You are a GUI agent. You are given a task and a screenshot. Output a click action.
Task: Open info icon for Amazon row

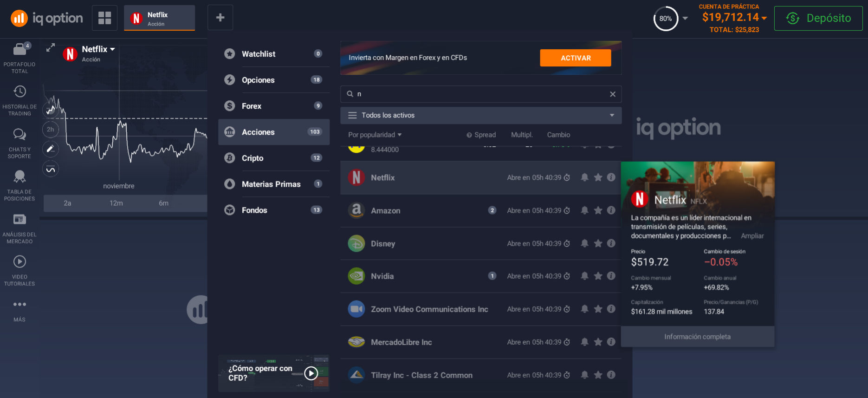click(x=611, y=210)
